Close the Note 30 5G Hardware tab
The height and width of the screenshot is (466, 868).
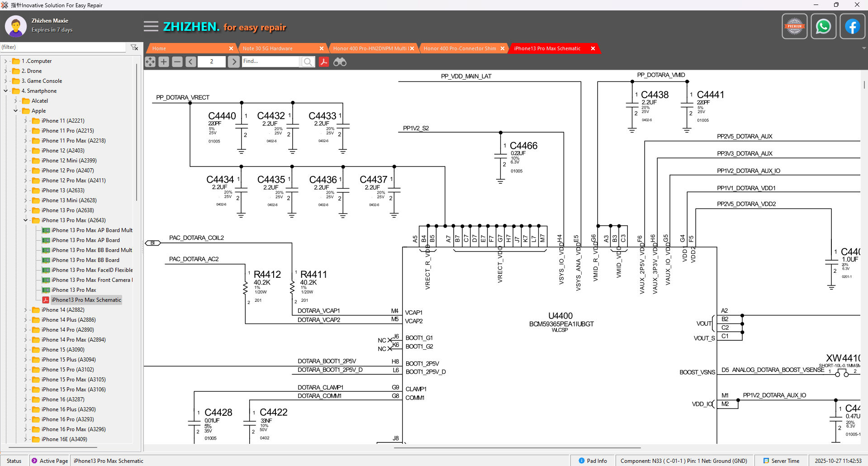(322, 48)
